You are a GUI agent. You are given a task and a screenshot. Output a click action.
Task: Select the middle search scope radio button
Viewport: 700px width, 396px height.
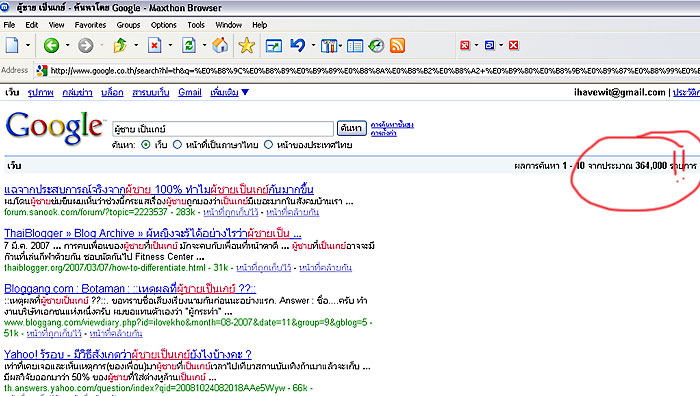click(x=177, y=145)
